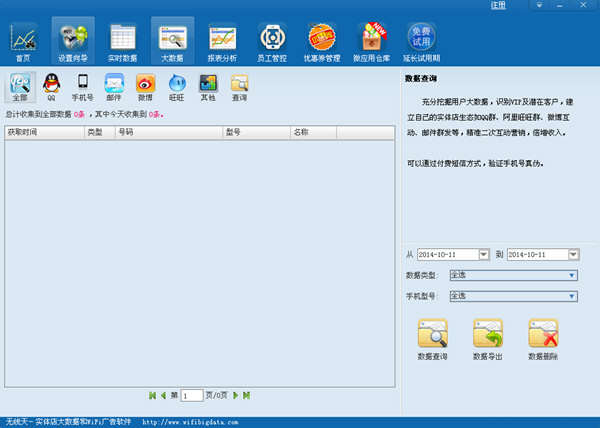
Task: Select the 微博 Weibo filter
Action: pos(145,89)
